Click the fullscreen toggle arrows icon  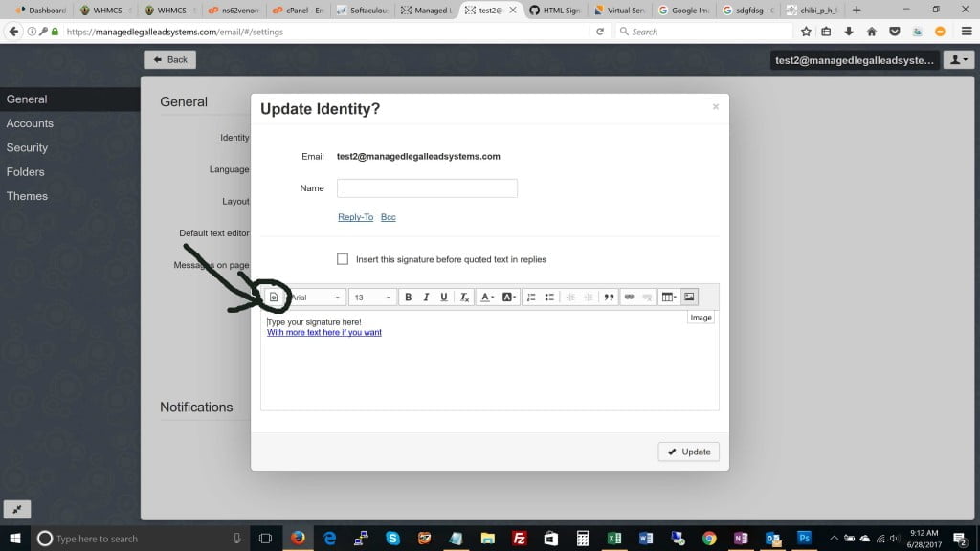[x=17, y=509]
